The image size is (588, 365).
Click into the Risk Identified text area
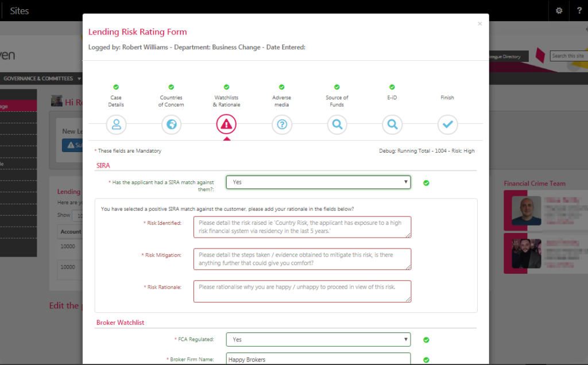pos(302,227)
